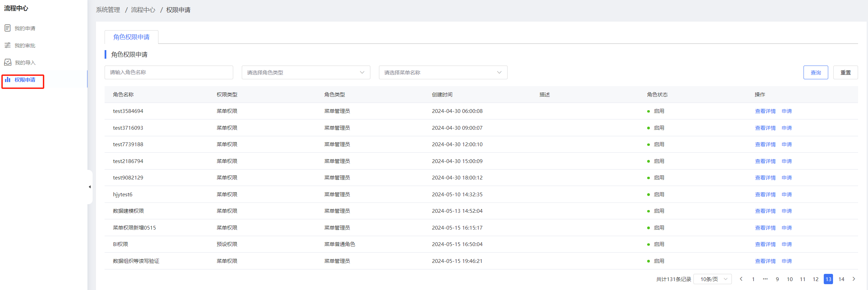Click the 权限类型 column header
This screenshot has width=868, height=290.
(227, 94)
